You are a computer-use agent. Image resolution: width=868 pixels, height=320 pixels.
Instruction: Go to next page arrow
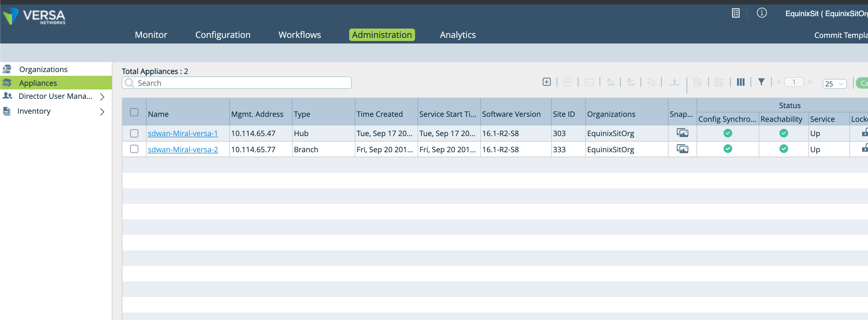pos(810,82)
